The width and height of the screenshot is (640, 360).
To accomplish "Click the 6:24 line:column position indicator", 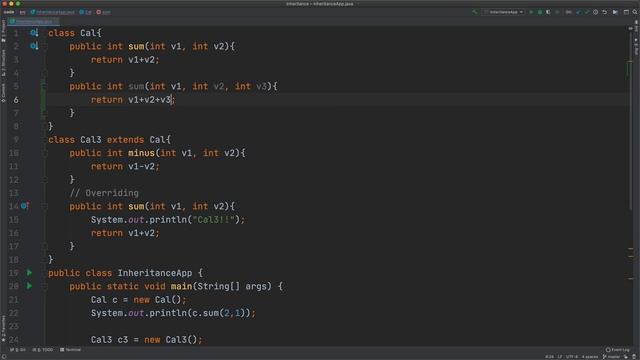I will click(549, 357).
